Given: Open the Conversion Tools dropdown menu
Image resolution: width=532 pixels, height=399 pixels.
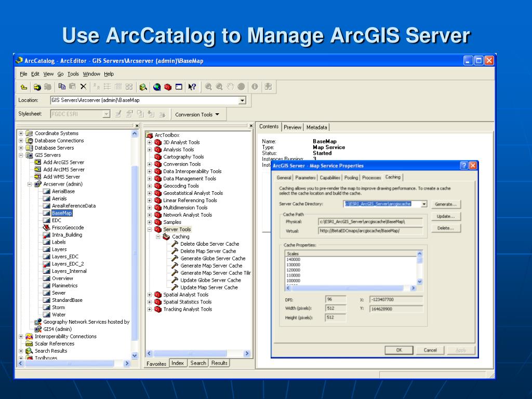Looking at the screenshot, I should coord(197,115).
